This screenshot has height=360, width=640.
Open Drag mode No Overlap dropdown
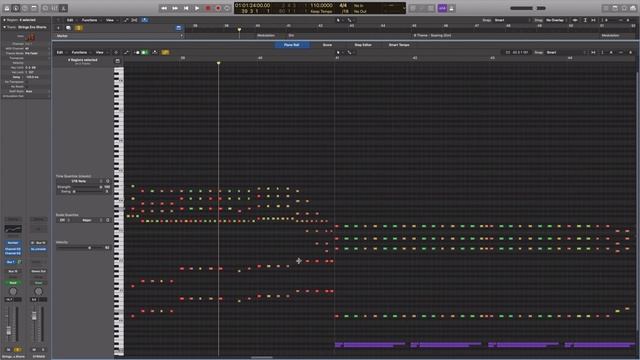click(556, 20)
